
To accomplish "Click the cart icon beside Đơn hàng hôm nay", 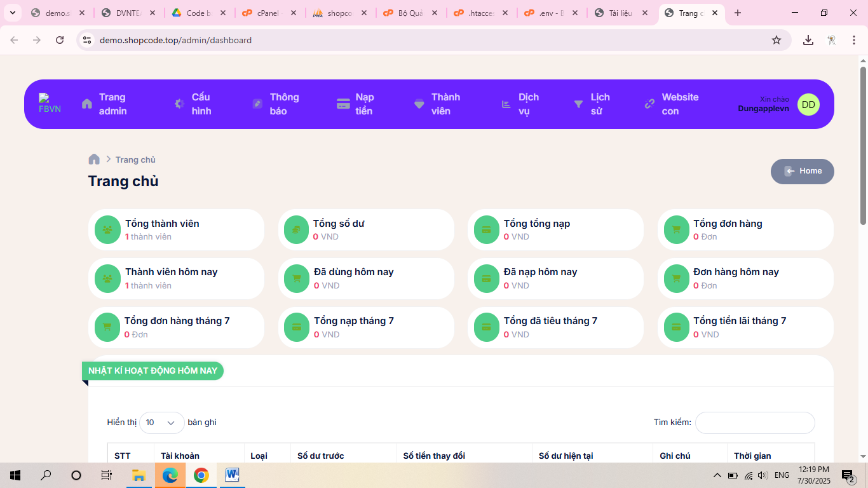I will click(x=677, y=278).
